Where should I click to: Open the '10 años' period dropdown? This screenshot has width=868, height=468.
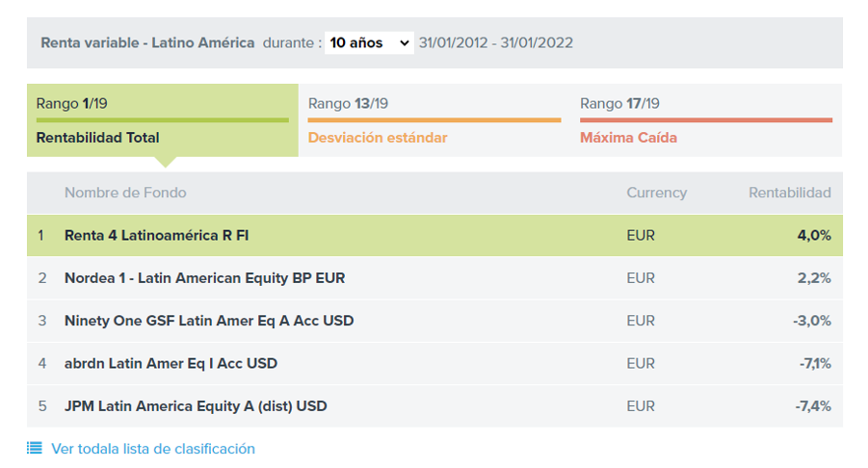pyautogui.click(x=369, y=42)
